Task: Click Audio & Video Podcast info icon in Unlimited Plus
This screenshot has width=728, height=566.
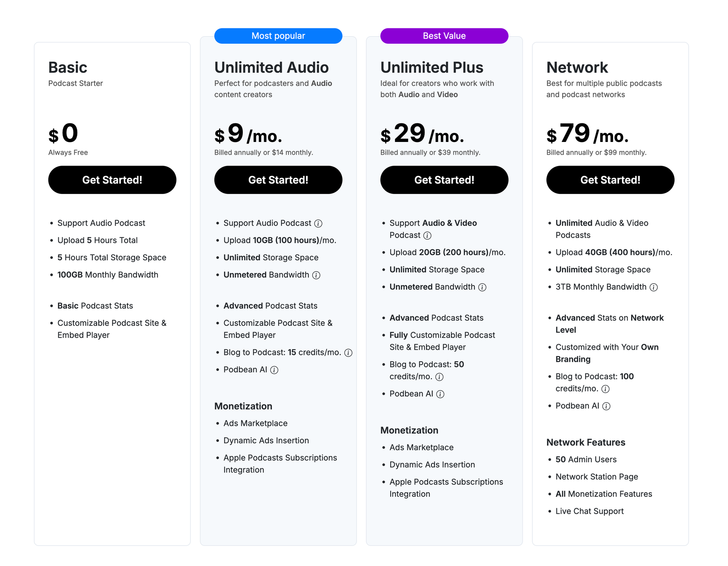Action: [x=428, y=235]
